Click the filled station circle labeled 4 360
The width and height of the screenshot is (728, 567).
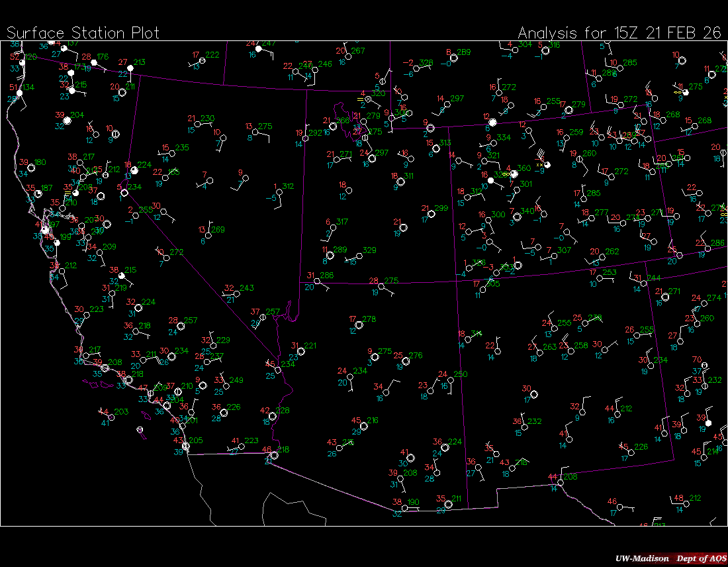tap(515, 174)
